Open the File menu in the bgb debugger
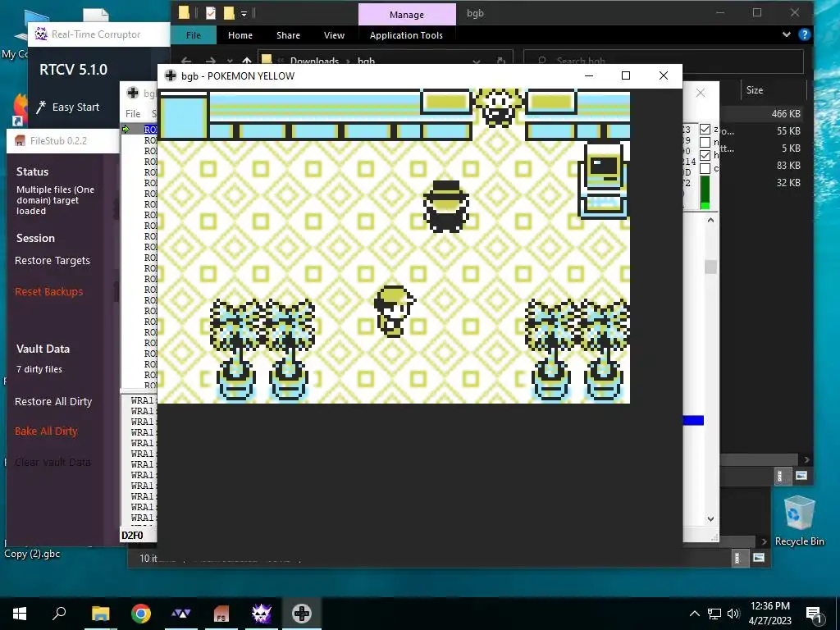The image size is (840, 630). tap(133, 113)
